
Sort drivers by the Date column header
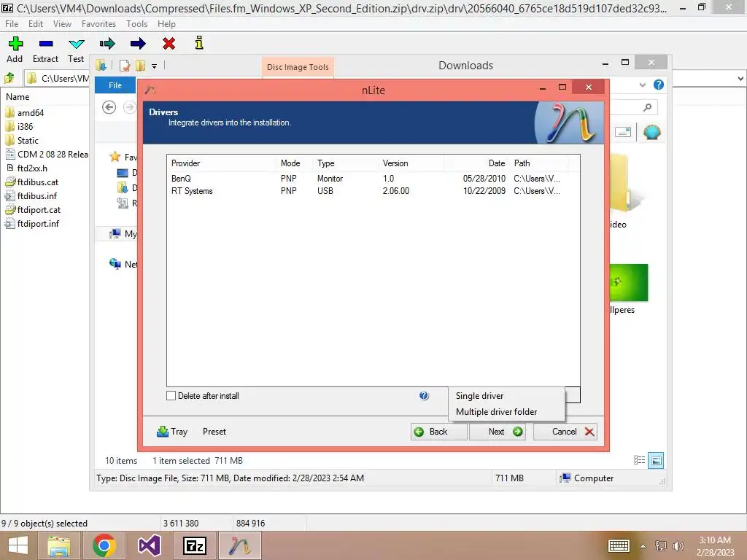point(477,163)
